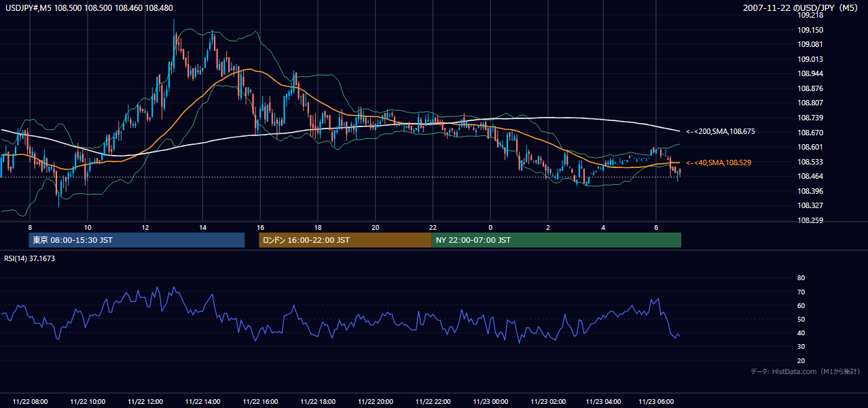Click hour 20 on the price chart time axis

click(376, 226)
